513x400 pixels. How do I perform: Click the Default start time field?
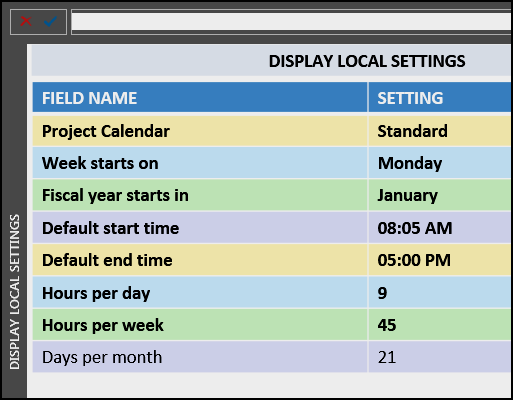pyautogui.click(x=200, y=228)
